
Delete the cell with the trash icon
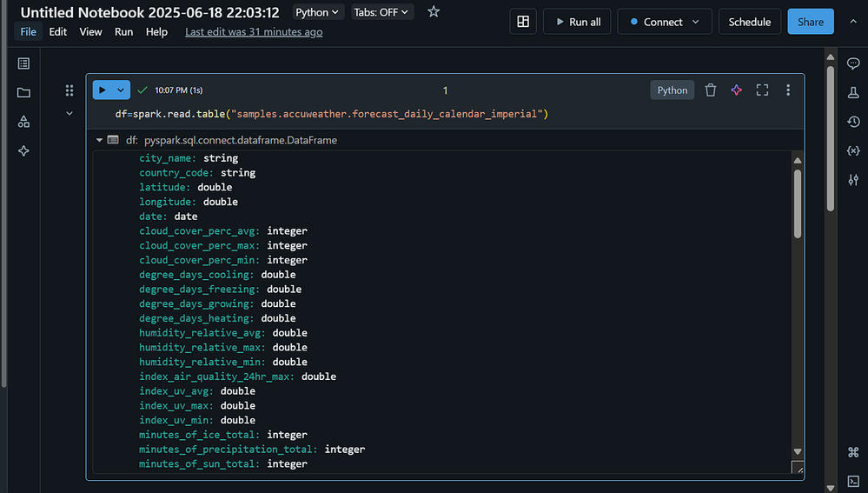(x=710, y=90)
